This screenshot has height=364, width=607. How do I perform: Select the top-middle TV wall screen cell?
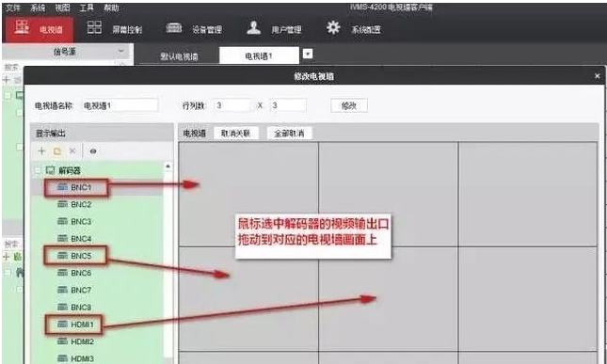pyautogui.click(x=389, y=194)
